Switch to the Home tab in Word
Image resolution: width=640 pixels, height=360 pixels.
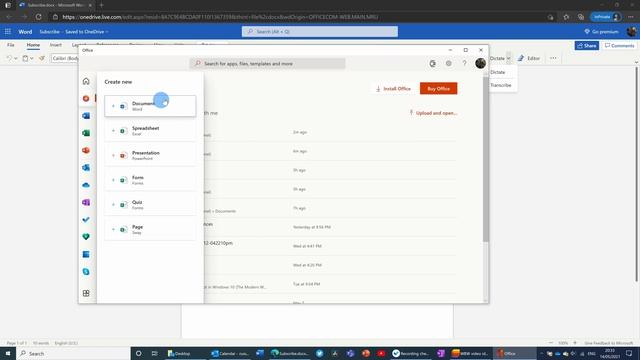click(33, 45)
